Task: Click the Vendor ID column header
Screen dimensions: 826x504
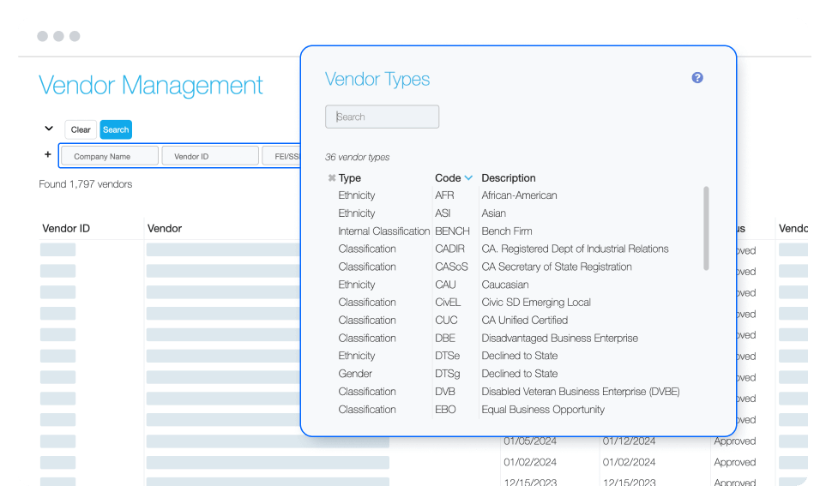Action: point(67,228)
